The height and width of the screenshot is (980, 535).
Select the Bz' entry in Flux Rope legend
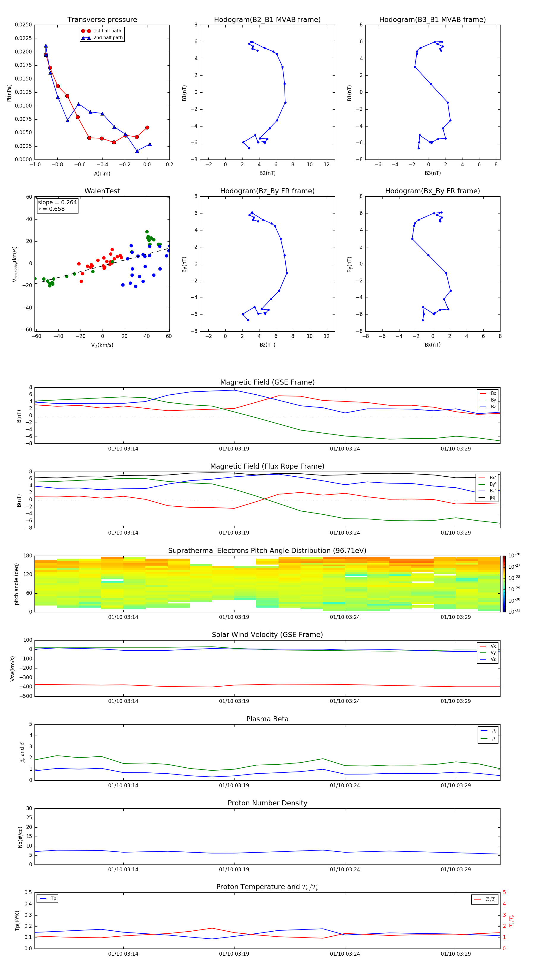coord(487,491)
